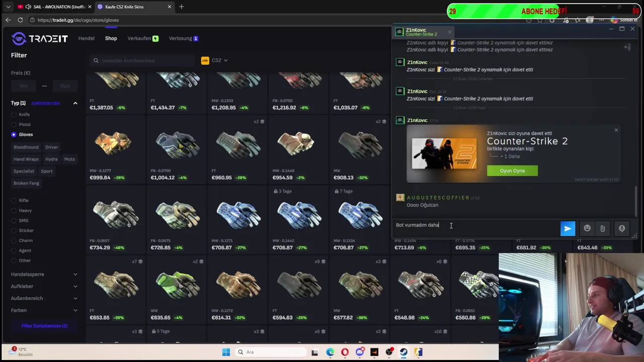644x362 pixels.
Task: Dismiss the Counter-Strike 2 invite card
Action: [616, 130]
